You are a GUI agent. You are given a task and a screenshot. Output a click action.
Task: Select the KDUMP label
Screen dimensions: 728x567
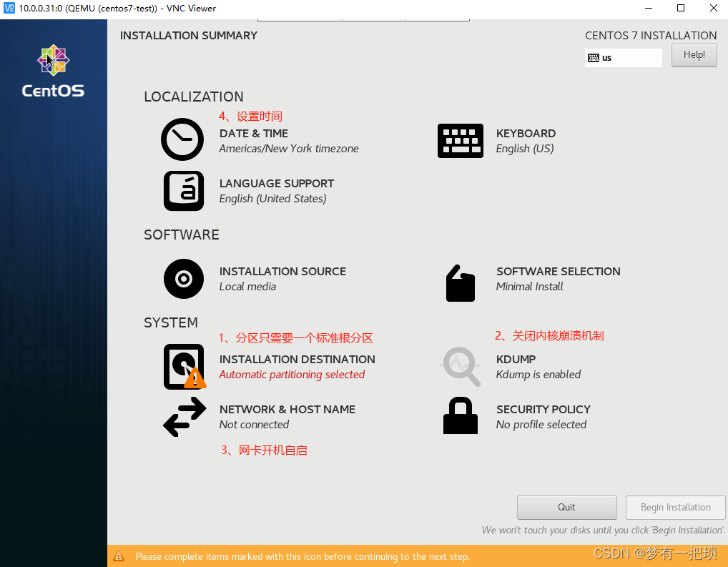516,359
